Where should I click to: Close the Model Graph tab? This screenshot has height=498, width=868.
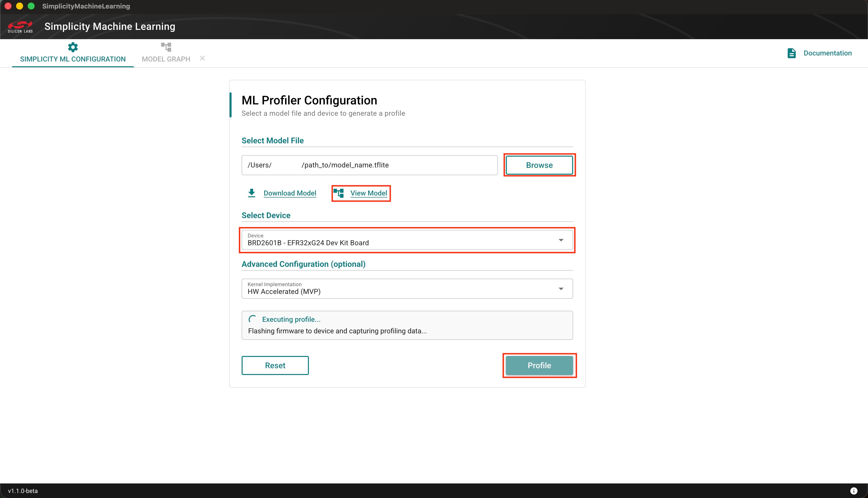pos(202,58)
